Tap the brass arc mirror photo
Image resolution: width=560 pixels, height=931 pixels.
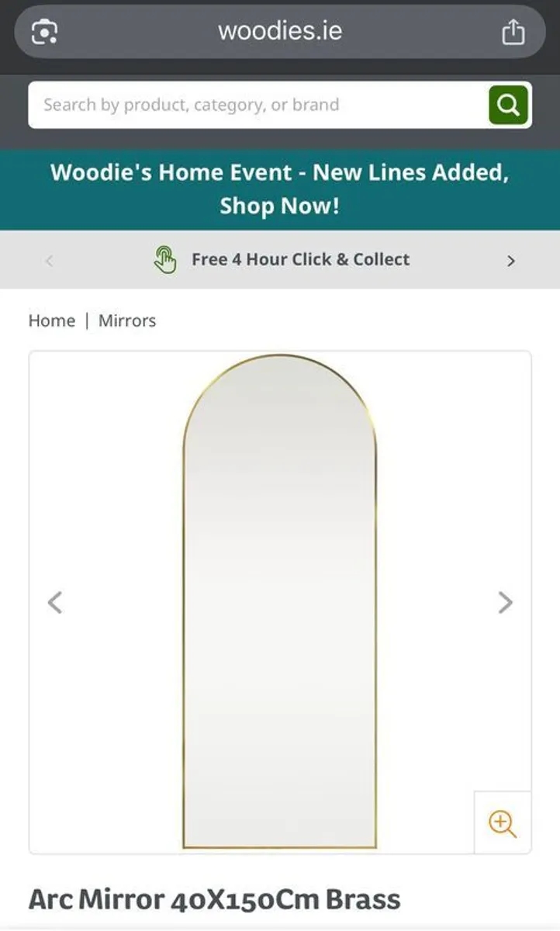pyautogui.click(x=280, y=602)
